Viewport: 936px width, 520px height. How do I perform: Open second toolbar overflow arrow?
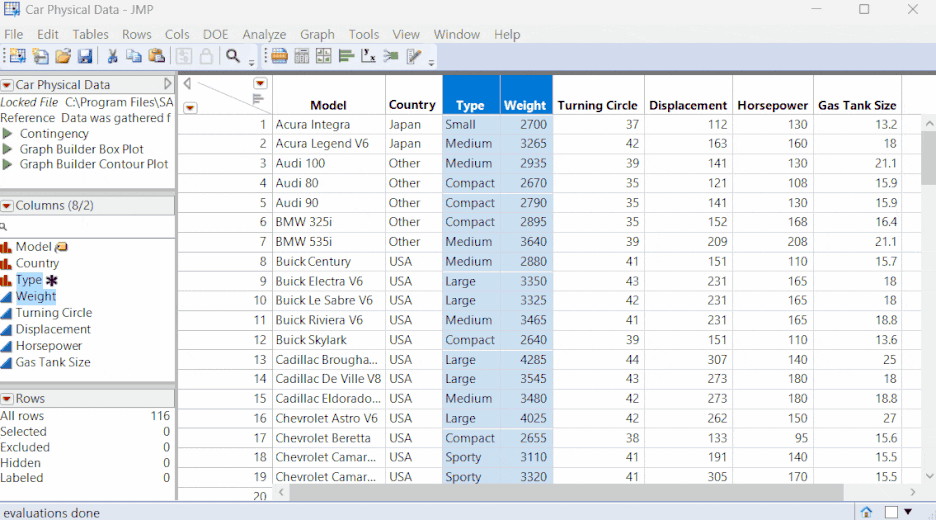(x=431, y=63)
